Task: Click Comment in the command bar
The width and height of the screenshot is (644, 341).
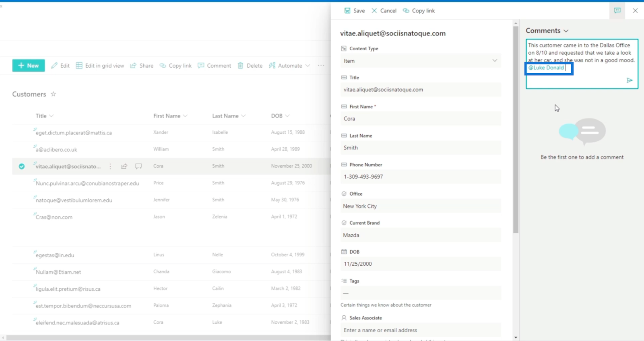Action: click(x=214, y=66)
